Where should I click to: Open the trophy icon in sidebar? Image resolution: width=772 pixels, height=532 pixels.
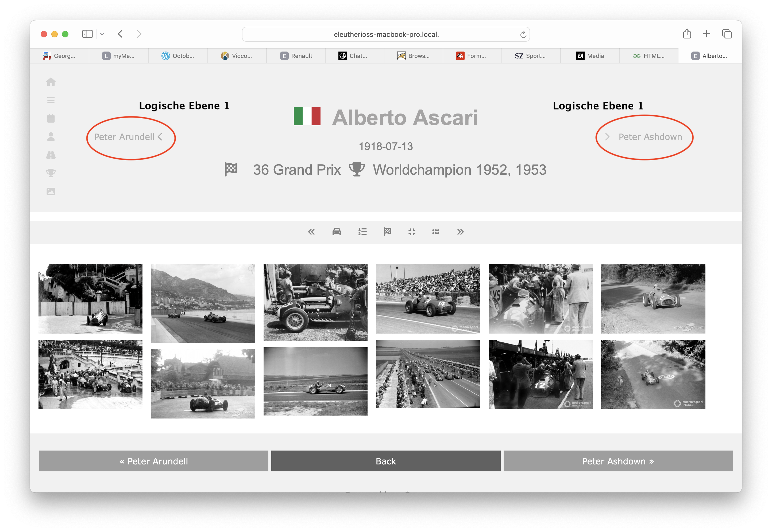coord(51,173)
